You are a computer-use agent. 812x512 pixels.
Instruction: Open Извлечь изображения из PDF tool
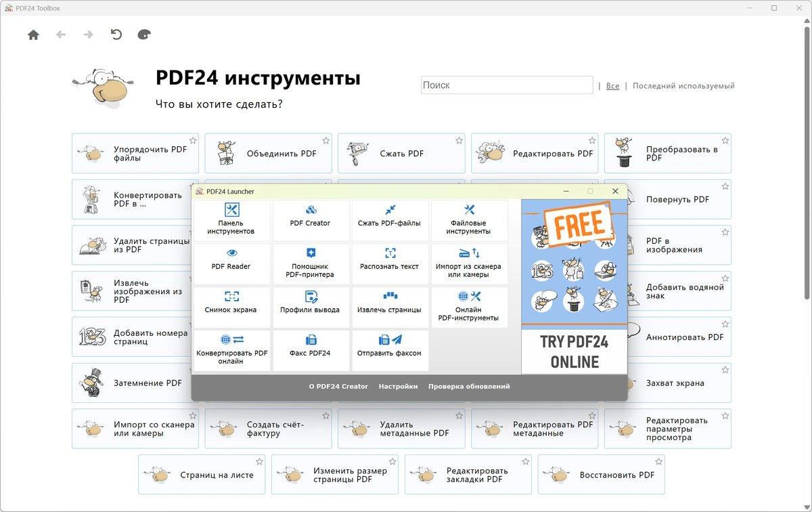131,291
